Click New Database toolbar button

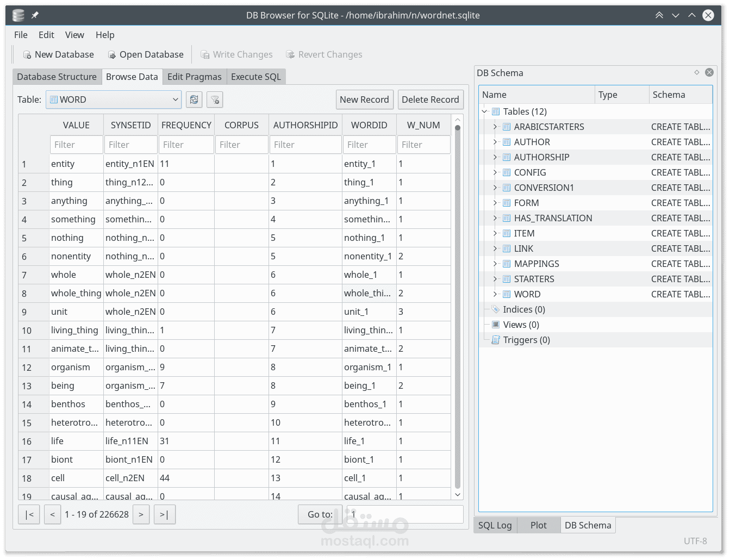(x=58, y=54)
